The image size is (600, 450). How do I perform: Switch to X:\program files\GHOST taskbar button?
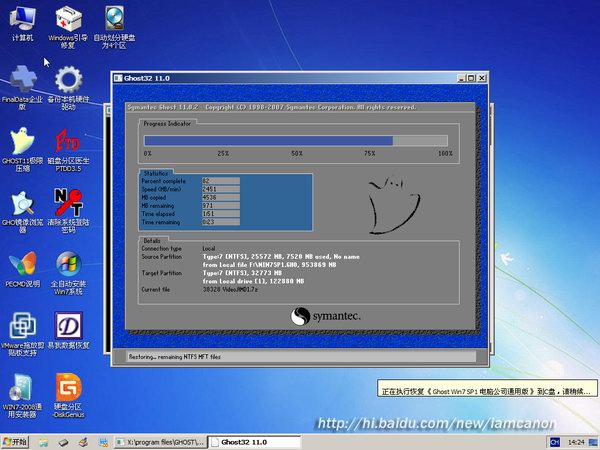pos(160,442)
